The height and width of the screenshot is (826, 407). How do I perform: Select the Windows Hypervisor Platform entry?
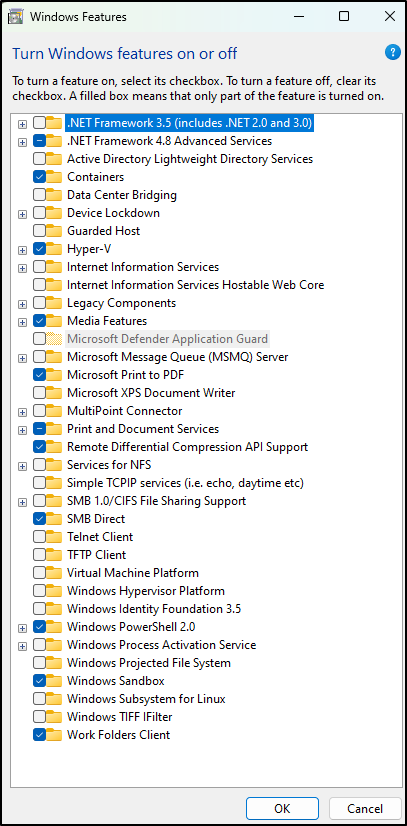click(x=146, y=591)
